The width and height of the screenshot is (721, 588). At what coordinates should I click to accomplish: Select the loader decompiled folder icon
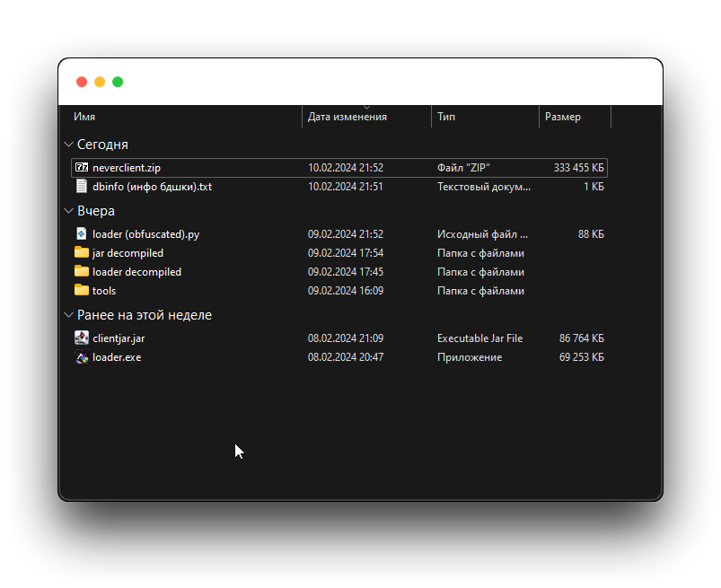(x=82, y=271)
